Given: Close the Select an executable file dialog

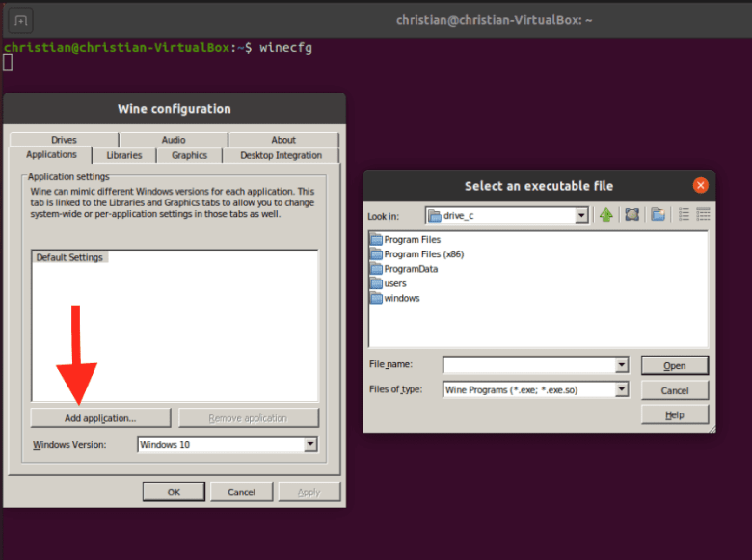Looking at the screenshot, I should pyautogui.click(x=700, y=186).
